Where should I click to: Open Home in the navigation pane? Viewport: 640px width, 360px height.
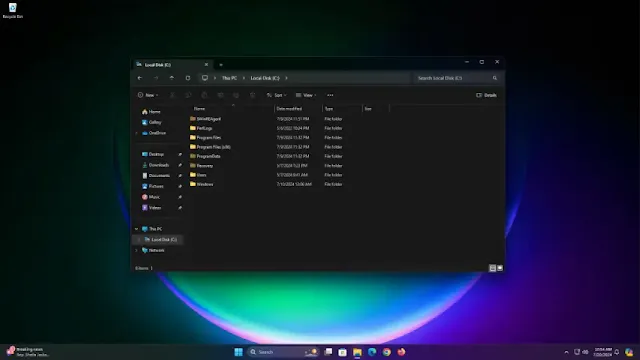151,111
